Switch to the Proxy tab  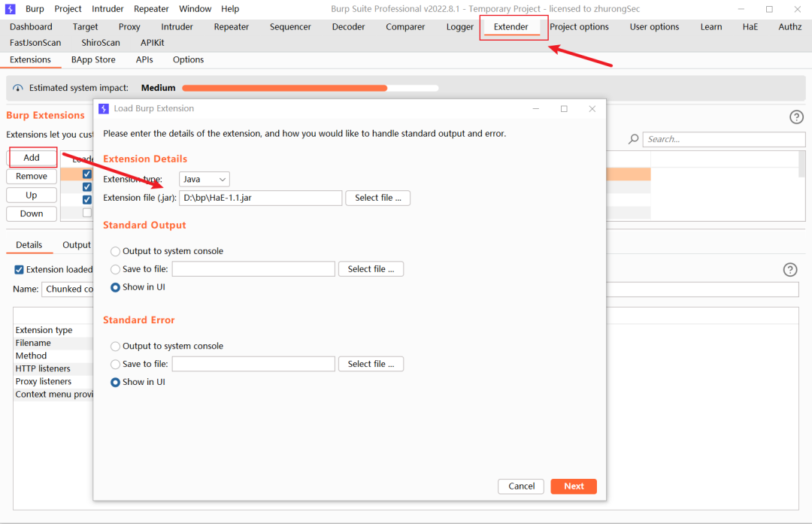129,27
